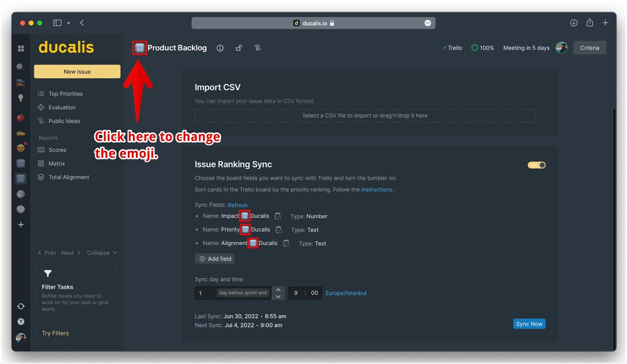Select the carp streamer flag board icon
This screenshot has height=364, width=627.
(21, 83)
